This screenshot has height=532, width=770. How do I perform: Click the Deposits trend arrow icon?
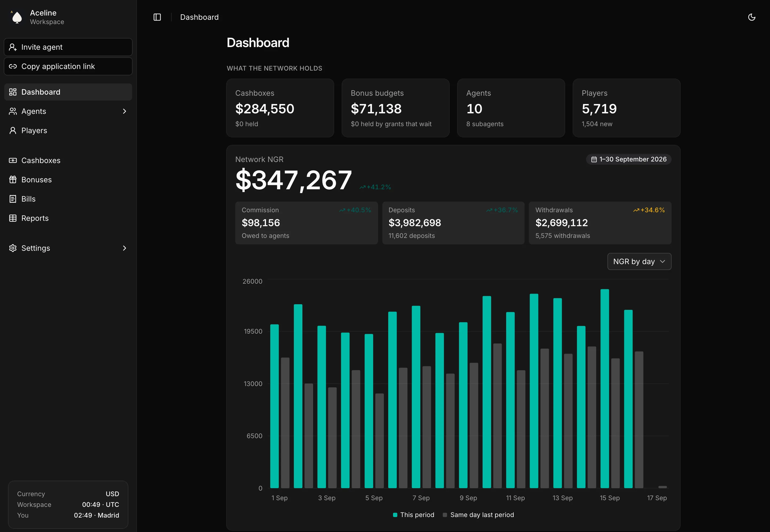tap(489, 210)
